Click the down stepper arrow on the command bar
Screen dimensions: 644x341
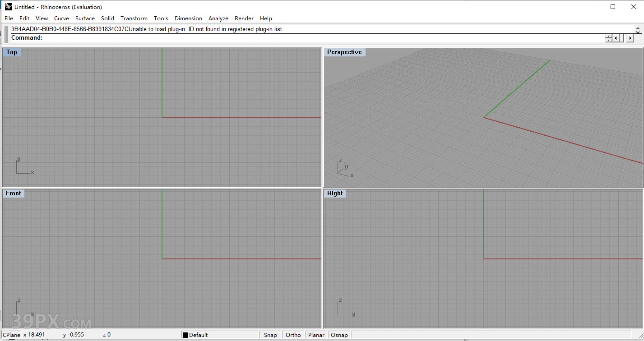(608, 40)
